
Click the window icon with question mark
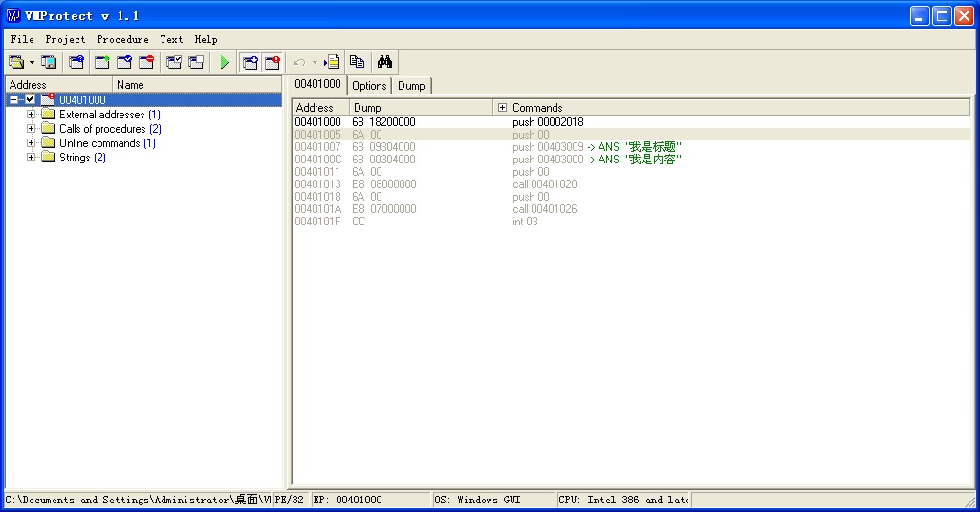click(76, 62)
